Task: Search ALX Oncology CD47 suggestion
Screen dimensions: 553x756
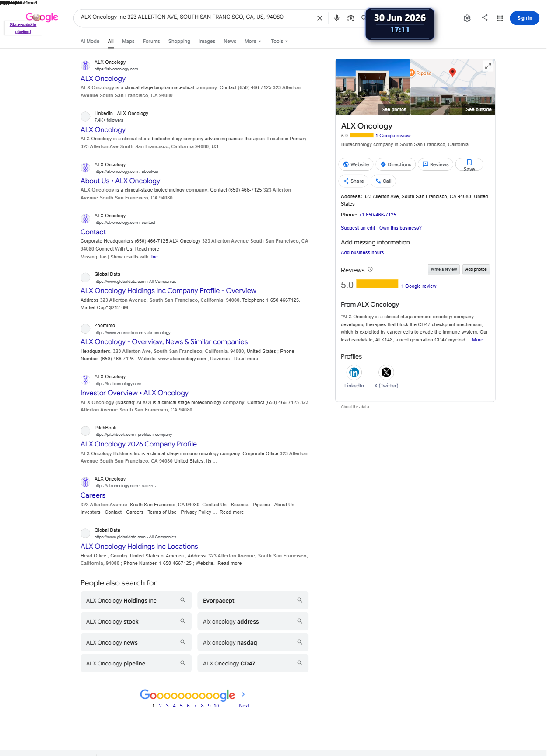Action: point(253,663)
